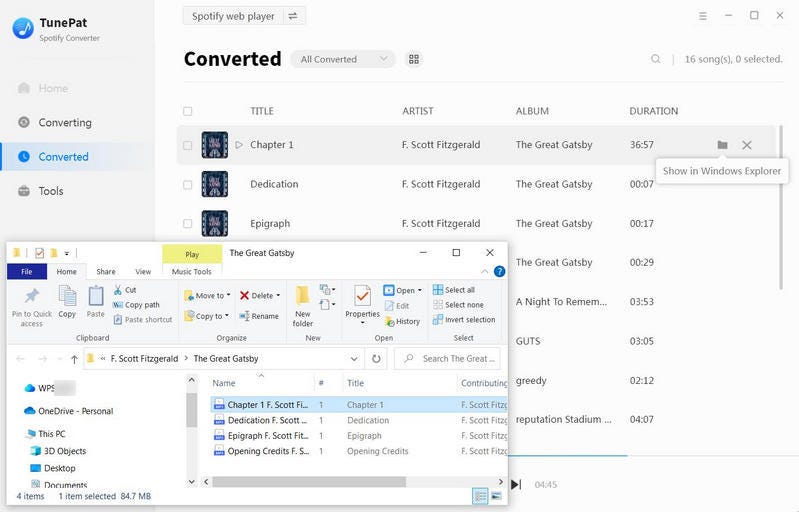Switch Explorer to details view icon
This screenshot has width=799, height=512.
[480, 496]
